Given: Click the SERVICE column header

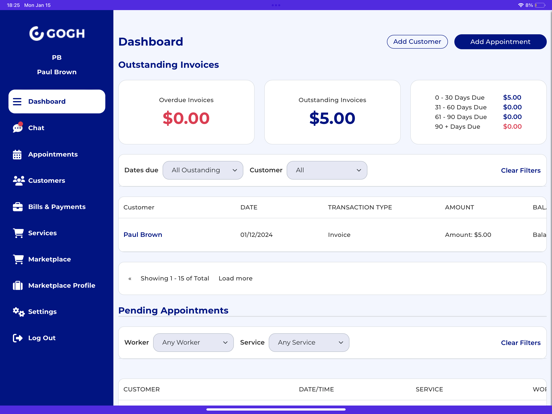Looking at the screenshot, I should click(429, 389).
